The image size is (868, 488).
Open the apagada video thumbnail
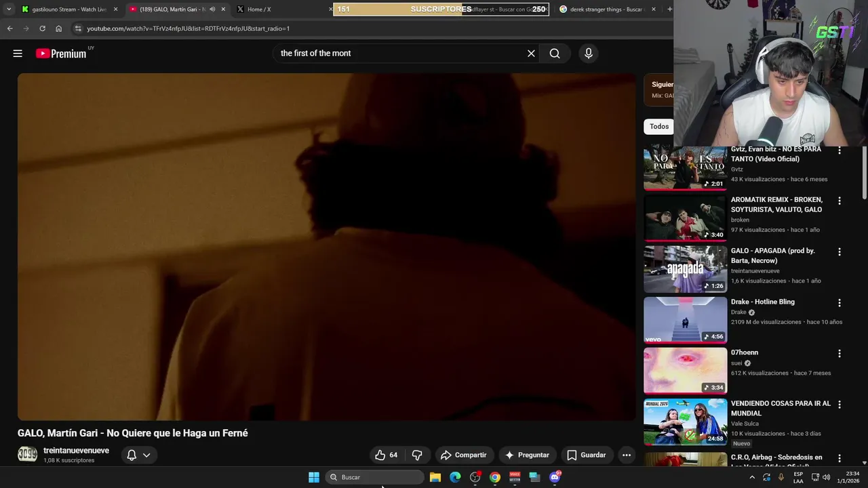685,269
